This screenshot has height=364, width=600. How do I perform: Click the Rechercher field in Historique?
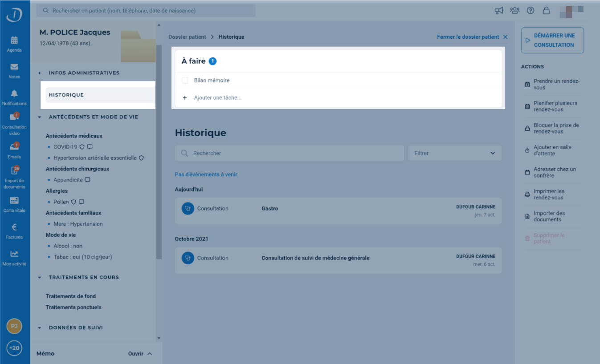point(290,153)
